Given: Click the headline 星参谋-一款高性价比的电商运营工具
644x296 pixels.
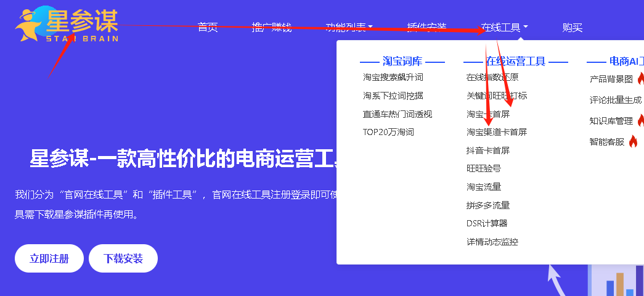Looking at the screenshot, I should pyautogui.click(x=183, y=158).
